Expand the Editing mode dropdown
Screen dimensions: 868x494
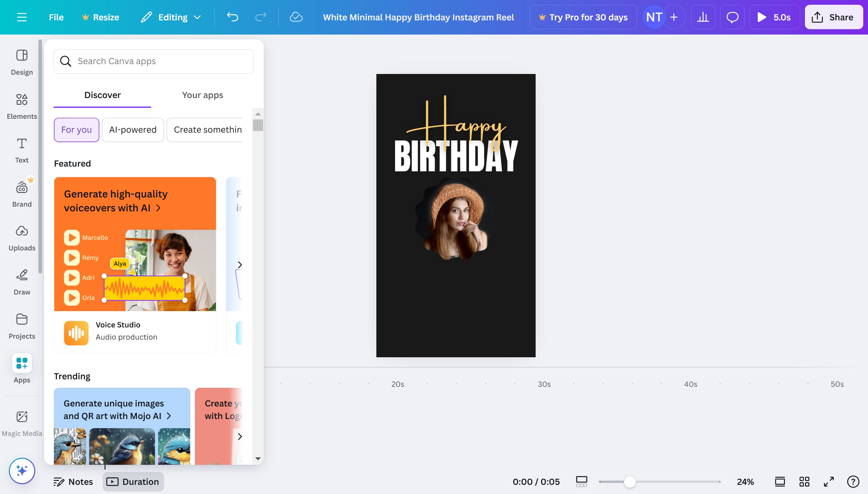click(171, 17)
